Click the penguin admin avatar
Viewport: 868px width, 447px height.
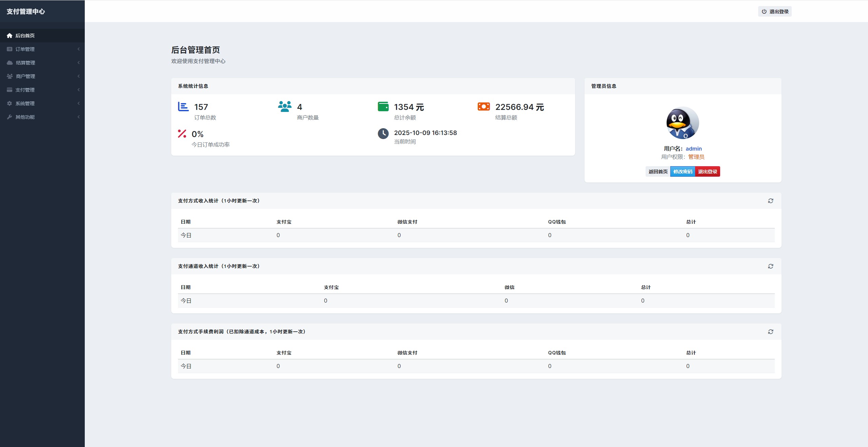pyautogui.click(x=683, y=123)
